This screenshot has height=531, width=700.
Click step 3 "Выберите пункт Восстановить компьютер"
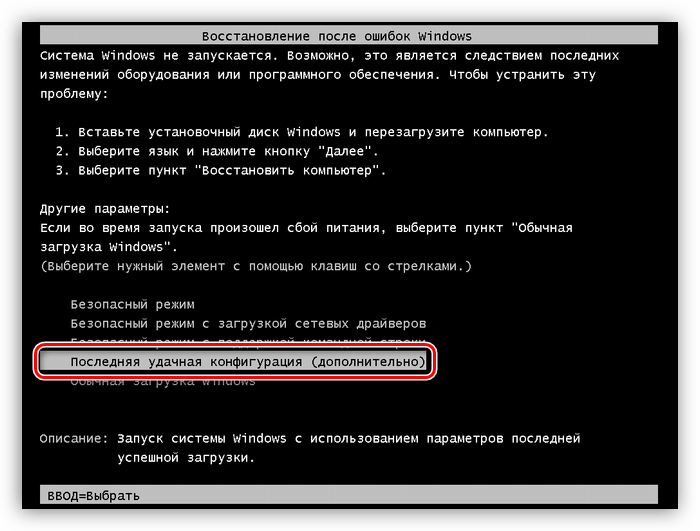click(221, 171)
